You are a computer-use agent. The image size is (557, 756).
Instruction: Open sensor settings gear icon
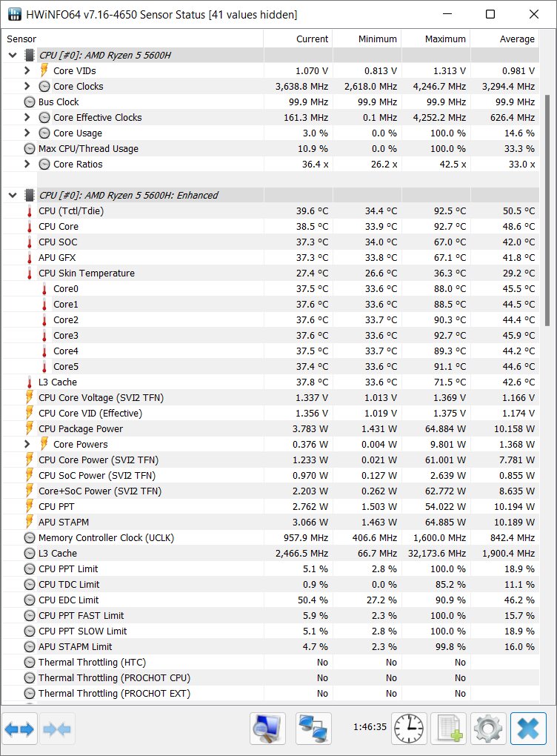[489, 729]
